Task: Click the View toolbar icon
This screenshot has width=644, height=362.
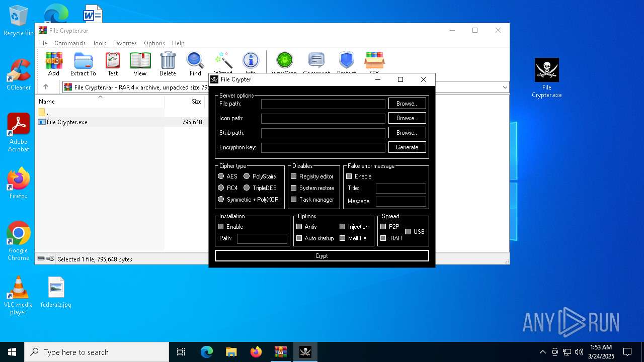Action: (140, 64)
